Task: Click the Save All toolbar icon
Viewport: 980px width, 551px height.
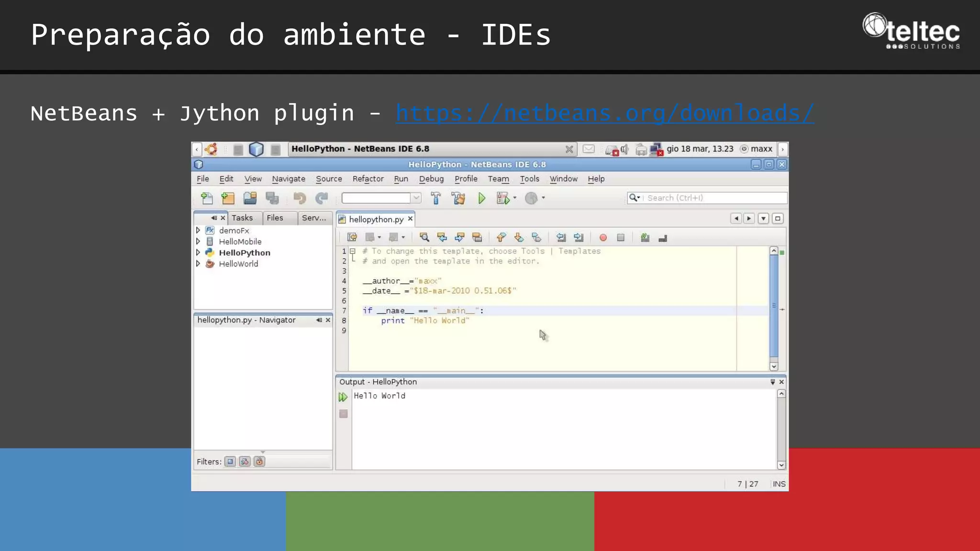Action: tap(272, 198)
